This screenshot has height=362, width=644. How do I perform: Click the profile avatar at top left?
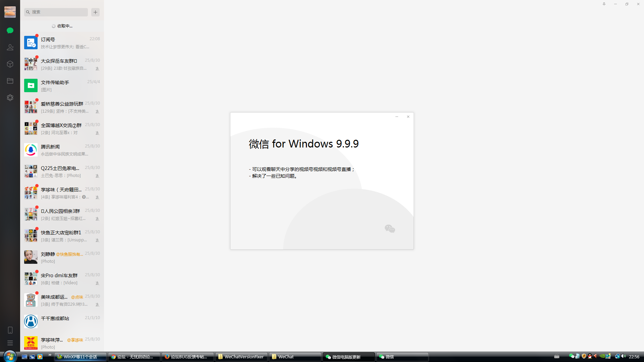point(10,12)
